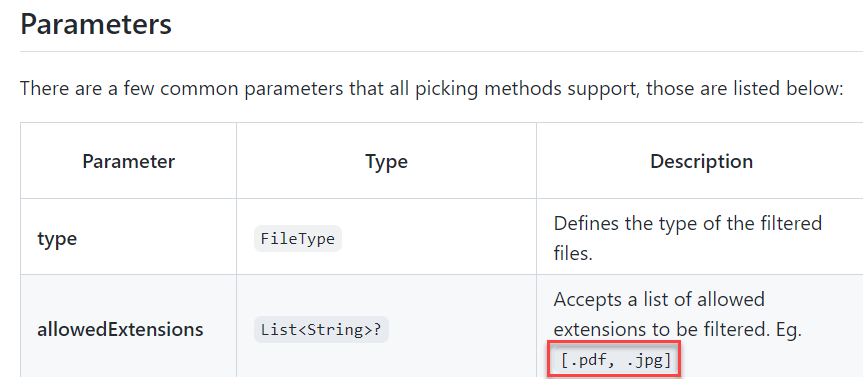Click the FileType code tag
This screenshot has height=379, width=863.
click(x=298, y=239)
